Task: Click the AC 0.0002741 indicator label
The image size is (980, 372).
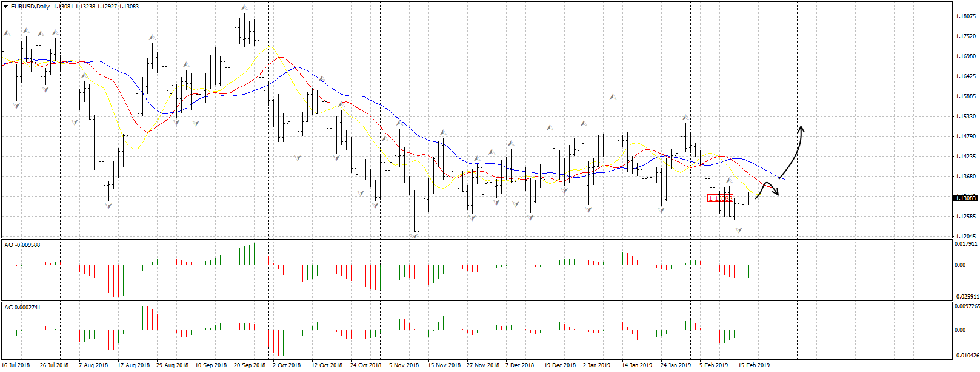Action: (22, 308)
